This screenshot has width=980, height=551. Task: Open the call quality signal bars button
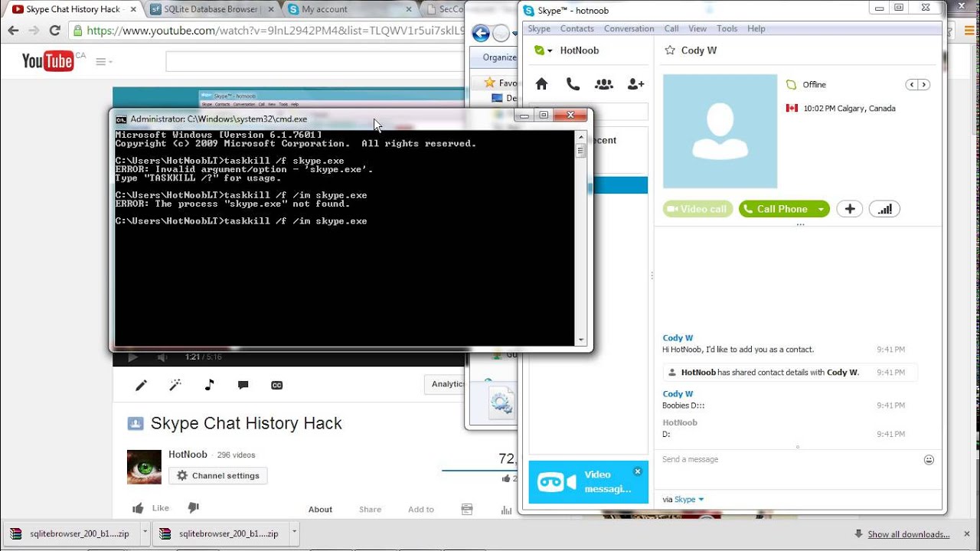(x=884, y=209)
